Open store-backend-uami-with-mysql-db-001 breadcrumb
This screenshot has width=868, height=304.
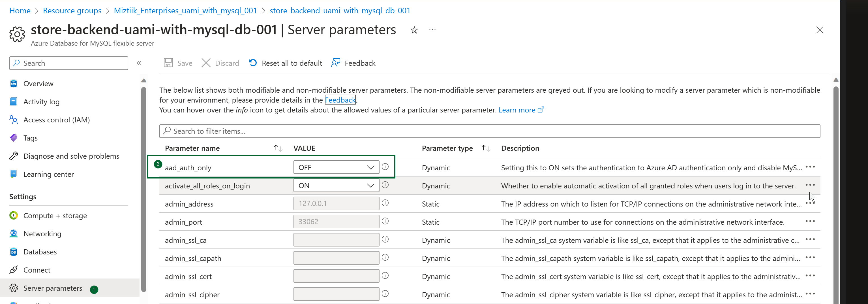(x=340, y=11)
